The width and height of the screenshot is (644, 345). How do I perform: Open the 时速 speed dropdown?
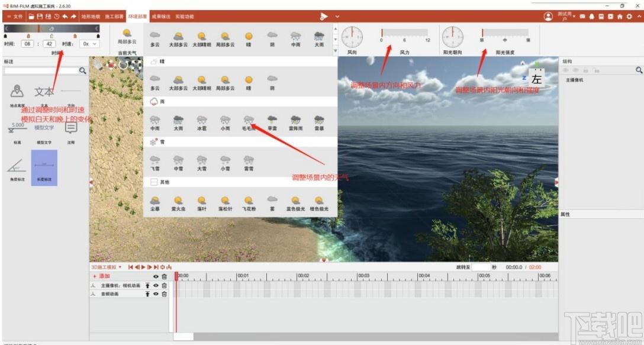[89, 44]
